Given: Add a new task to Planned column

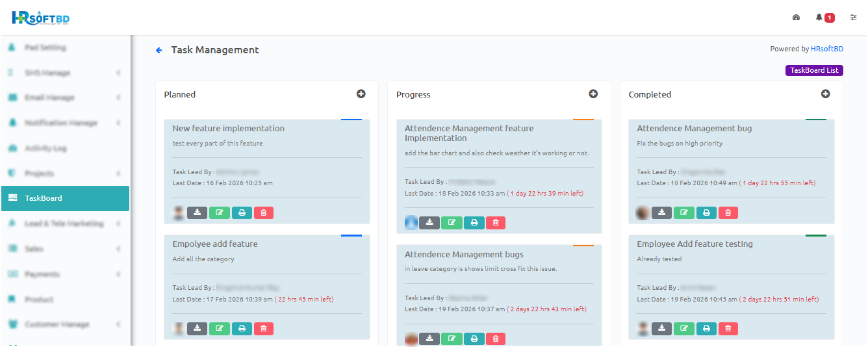Looking at the screenshot, I should pos(361,94).
